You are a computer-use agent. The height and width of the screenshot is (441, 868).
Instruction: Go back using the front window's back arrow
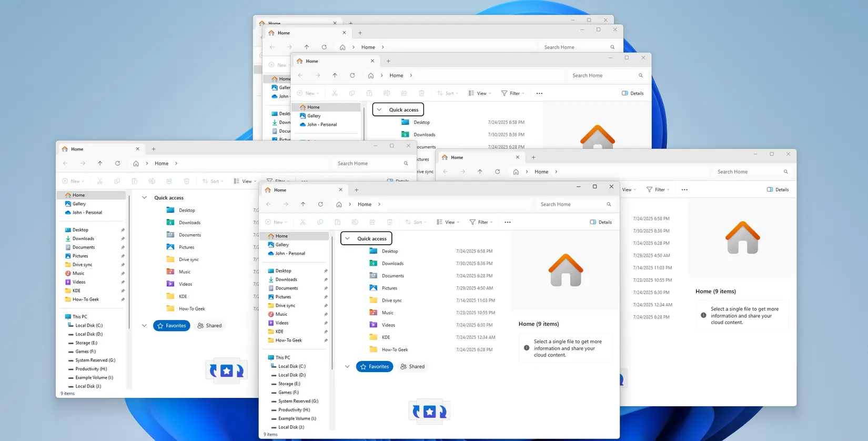point(268,204)
